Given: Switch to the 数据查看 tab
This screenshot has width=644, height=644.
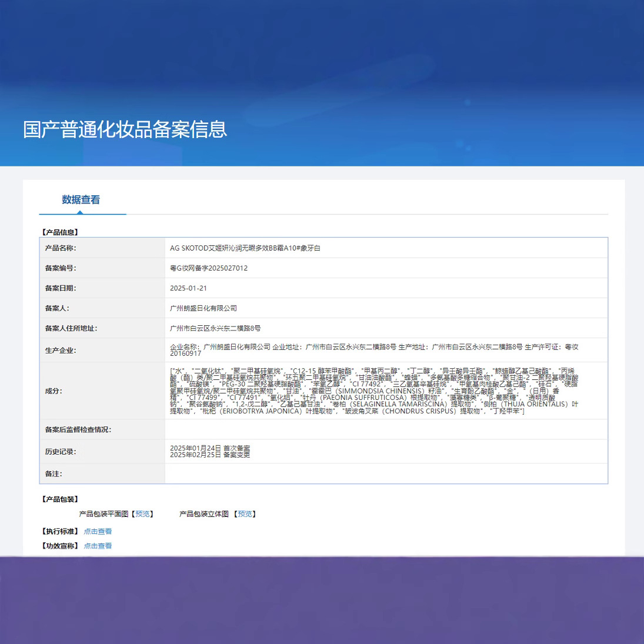Looking at the screenshot, I should [x=81, y=199].
